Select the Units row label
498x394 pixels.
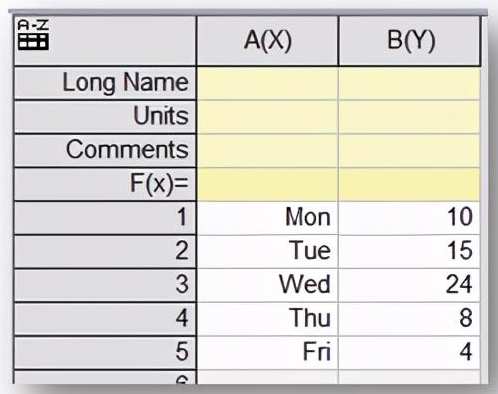pos(105,117)
